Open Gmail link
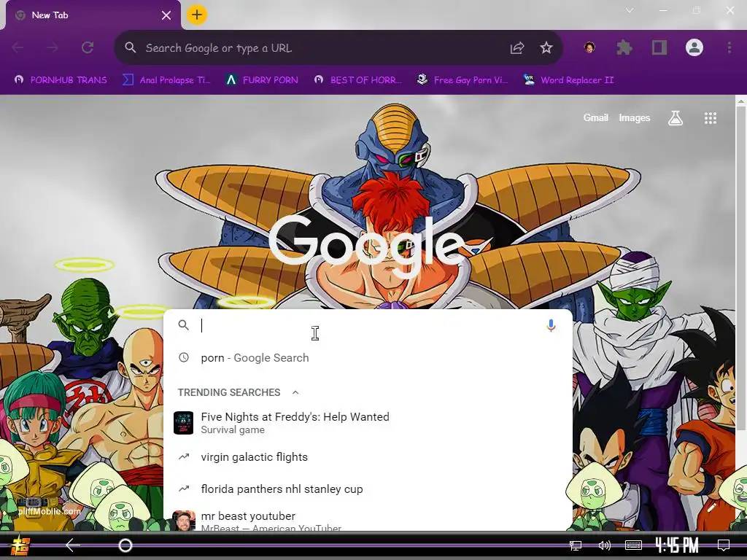 (x=595, y=117)
